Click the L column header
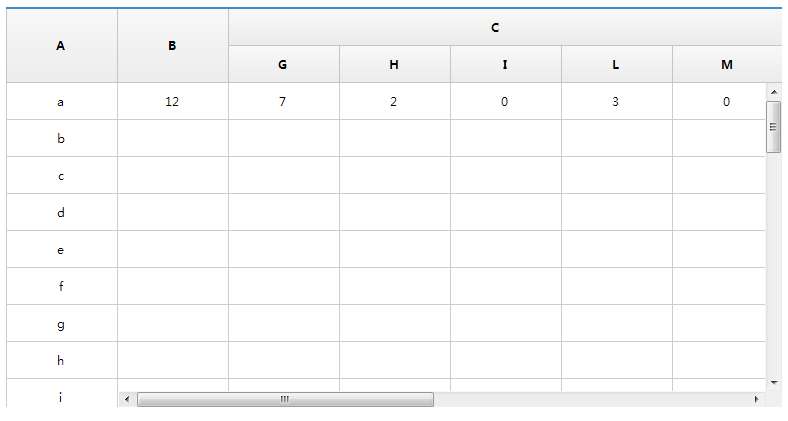Viewport: 788px width, 421px height. pos(616,65)
